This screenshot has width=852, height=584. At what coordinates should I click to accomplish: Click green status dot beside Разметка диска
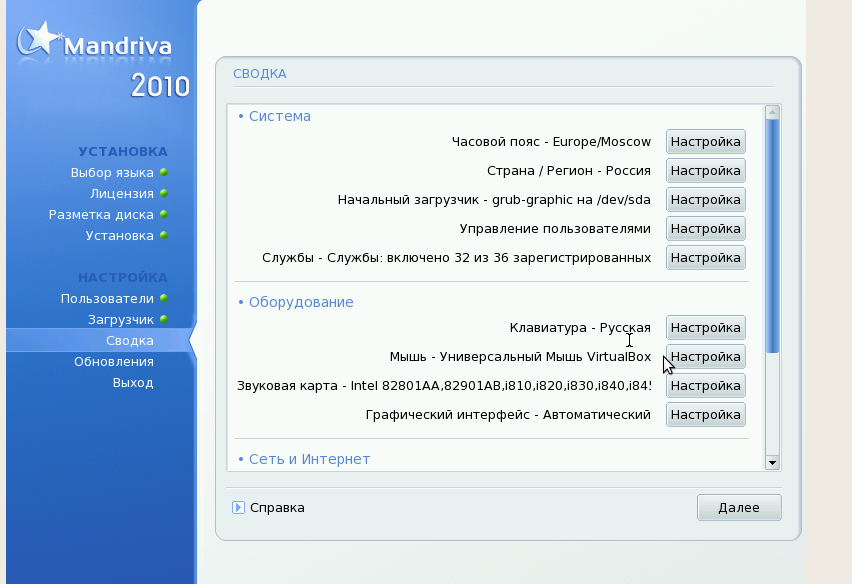click(164, 215)
